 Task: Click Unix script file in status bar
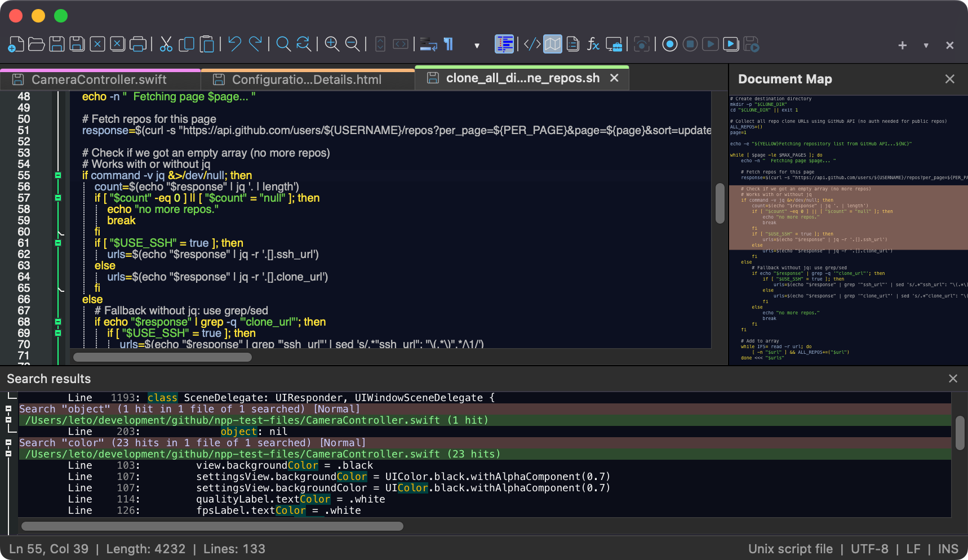pyautogui.click(x=790, y=549)
